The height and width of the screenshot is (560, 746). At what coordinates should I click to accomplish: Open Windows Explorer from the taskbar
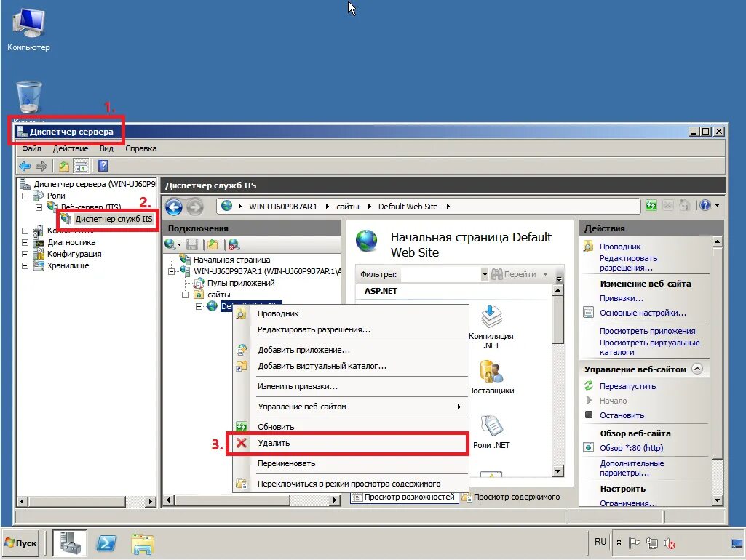point(143,544)
